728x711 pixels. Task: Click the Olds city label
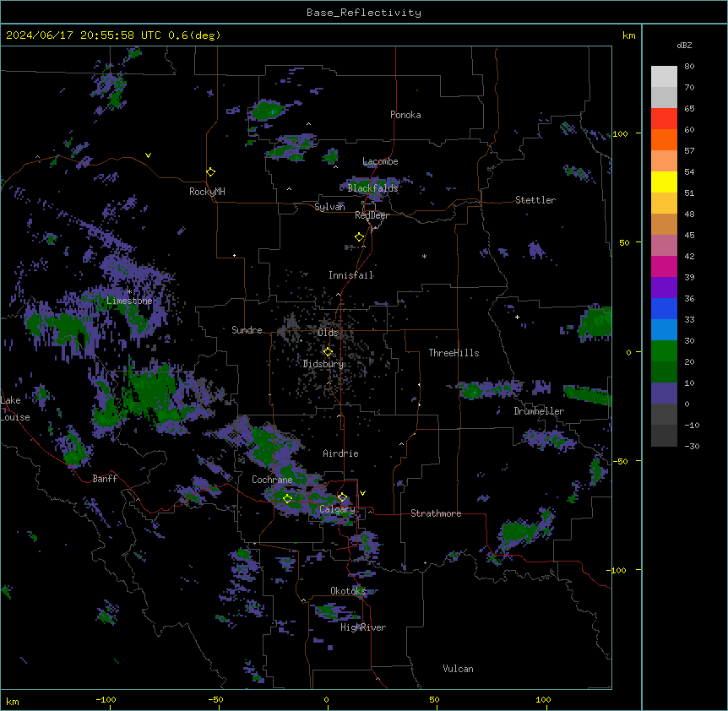(x=328, y=333)
